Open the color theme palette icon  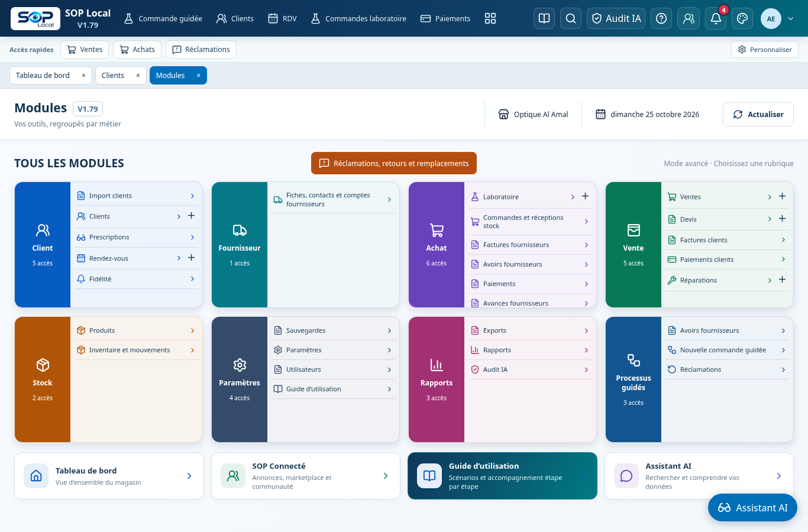[742, 18]
